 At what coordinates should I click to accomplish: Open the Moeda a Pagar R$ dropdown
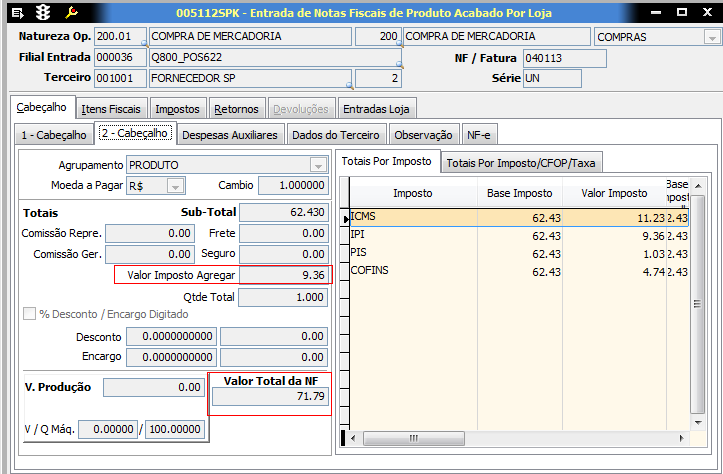(x=175, y=186)
